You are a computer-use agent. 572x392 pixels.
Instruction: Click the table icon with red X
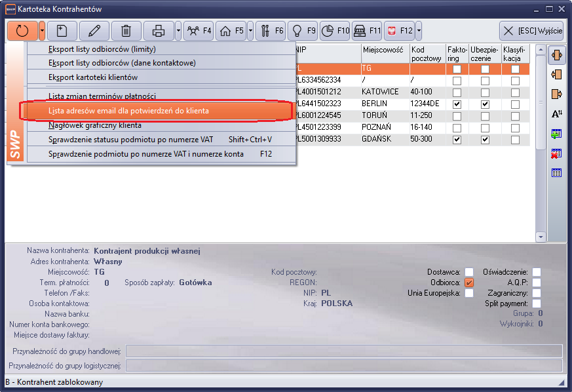(x=557, y=153)
